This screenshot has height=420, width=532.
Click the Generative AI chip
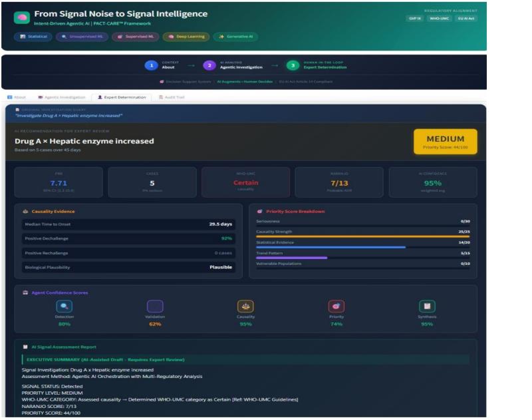[x=233, y=37]
